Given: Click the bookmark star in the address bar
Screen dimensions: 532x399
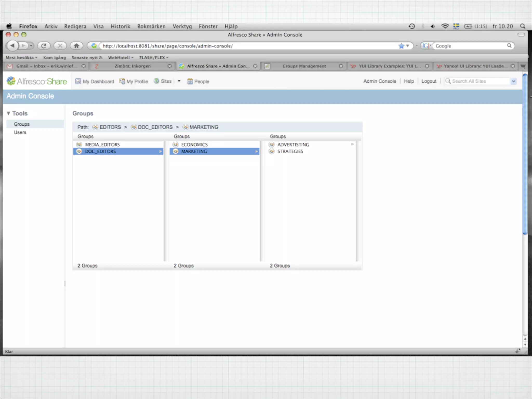Looking at the screenshot, I should pos(401,46).
